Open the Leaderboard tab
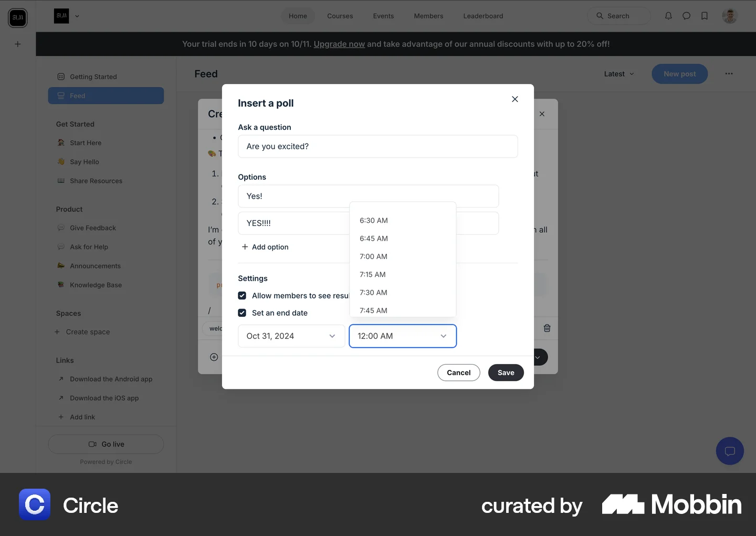 [483, 16]
